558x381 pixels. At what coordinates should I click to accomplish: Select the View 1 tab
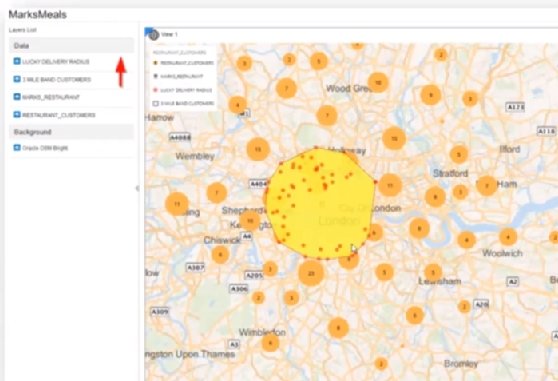click(x=169, y=35)
